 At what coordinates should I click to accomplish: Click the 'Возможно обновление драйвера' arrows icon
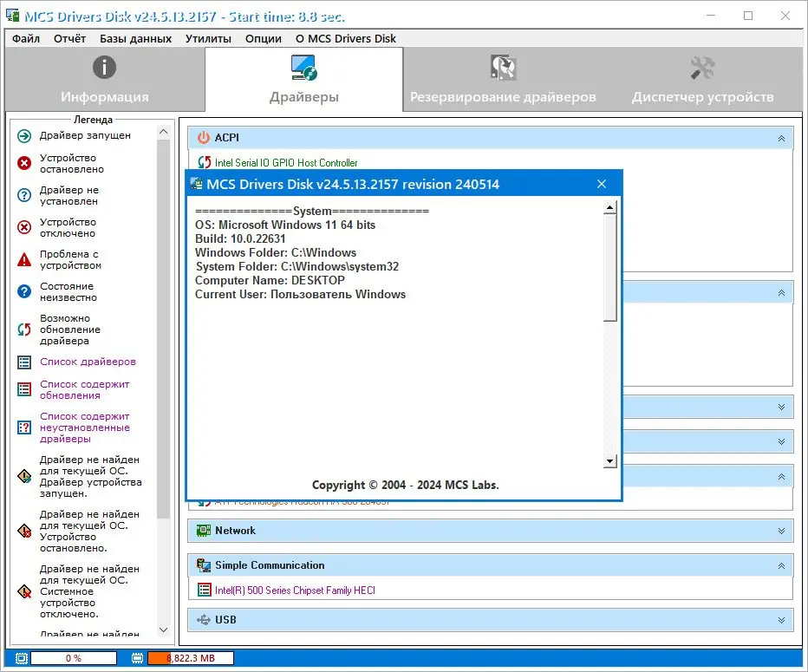(24, 329)
